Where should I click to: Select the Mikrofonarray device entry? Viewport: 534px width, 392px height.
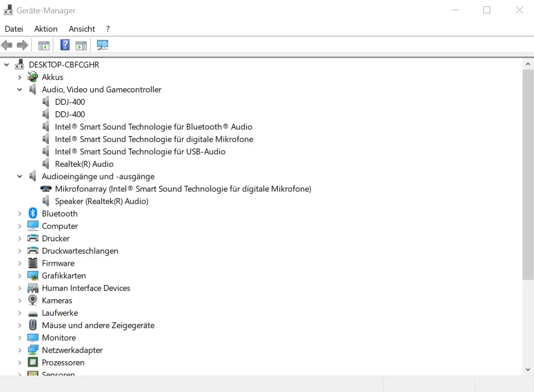[183, 189]
